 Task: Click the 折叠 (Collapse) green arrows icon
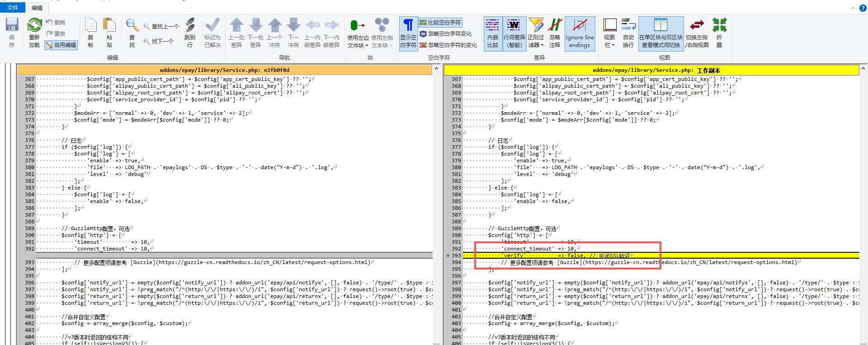tap(719, 26)
